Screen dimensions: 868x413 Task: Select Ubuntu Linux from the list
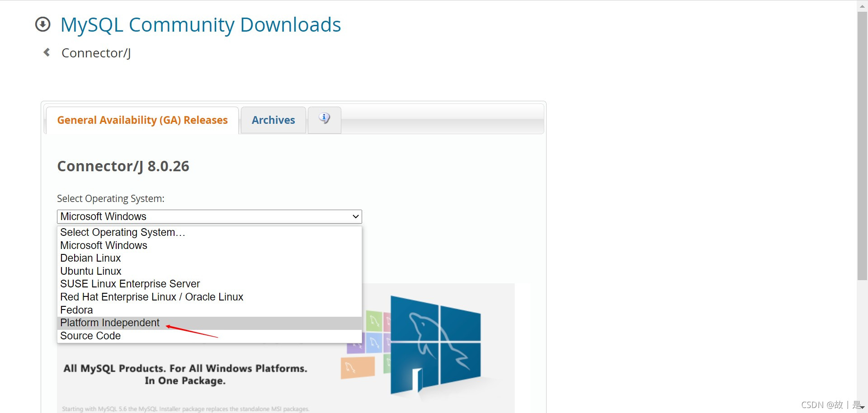tap(209, 271)
